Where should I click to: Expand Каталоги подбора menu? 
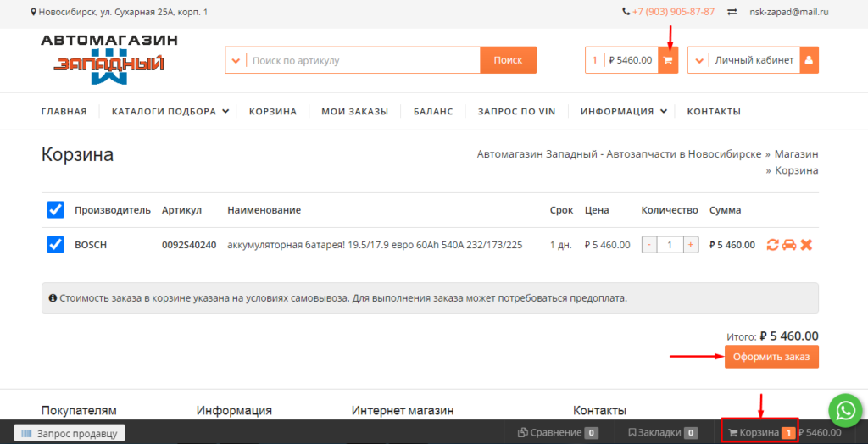click(x=170, y=111)
